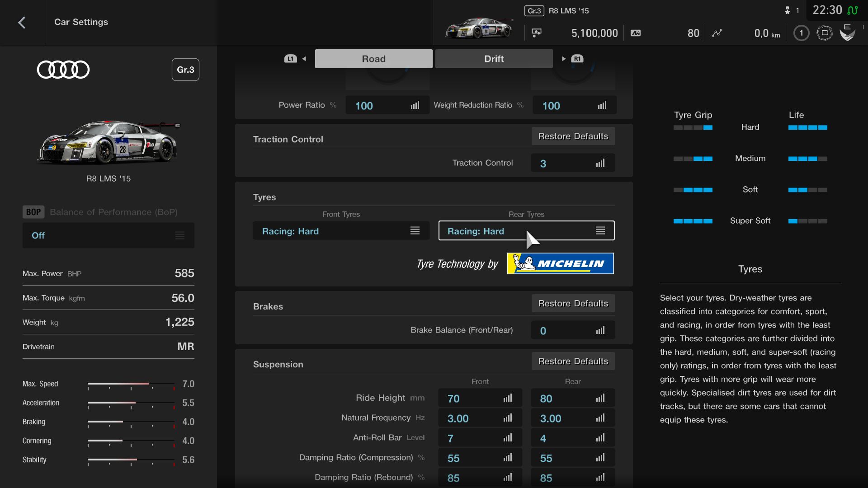Click the back arrow icon

(22, 23)
